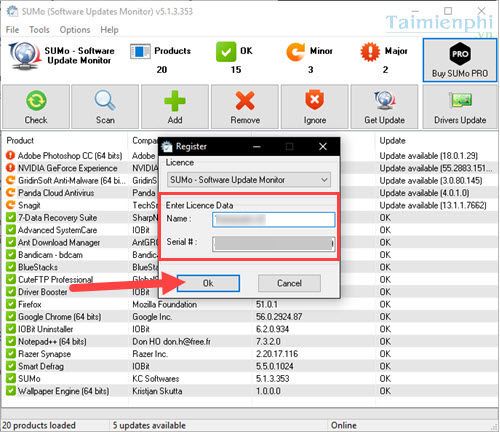Click Cancel in the Register dialog
500x432 pixels.
point(289,283)
